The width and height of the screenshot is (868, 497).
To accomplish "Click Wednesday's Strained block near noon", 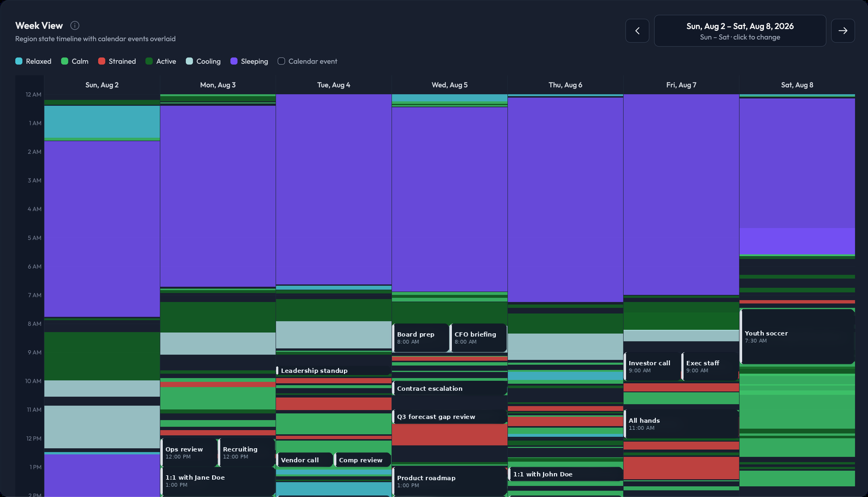I will pos(450,435).
